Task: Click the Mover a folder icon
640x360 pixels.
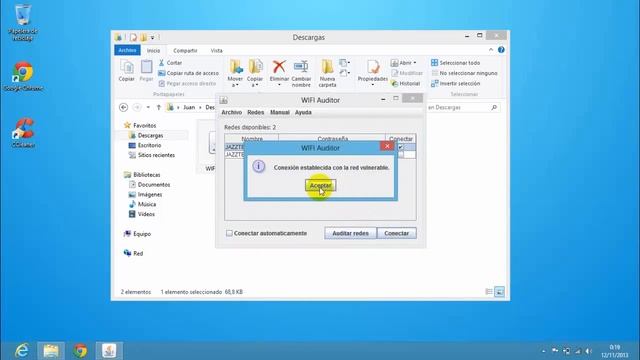Action: (x=236, y=67)
